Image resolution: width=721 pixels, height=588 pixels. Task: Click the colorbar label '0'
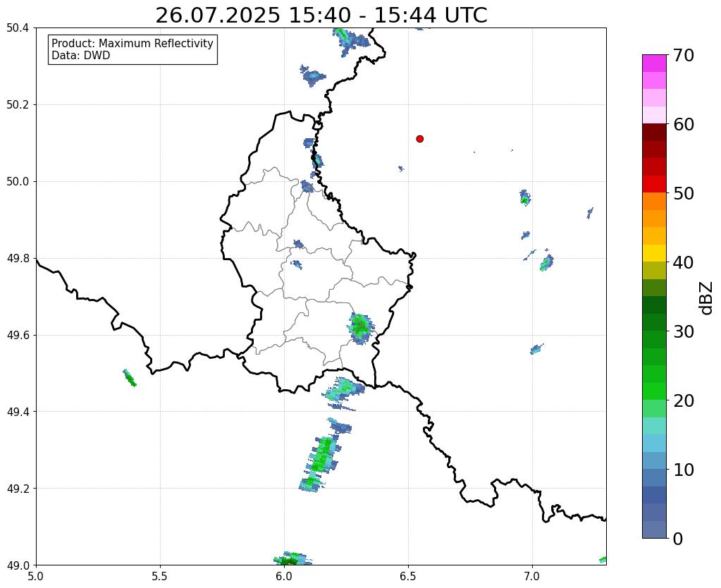678,539
